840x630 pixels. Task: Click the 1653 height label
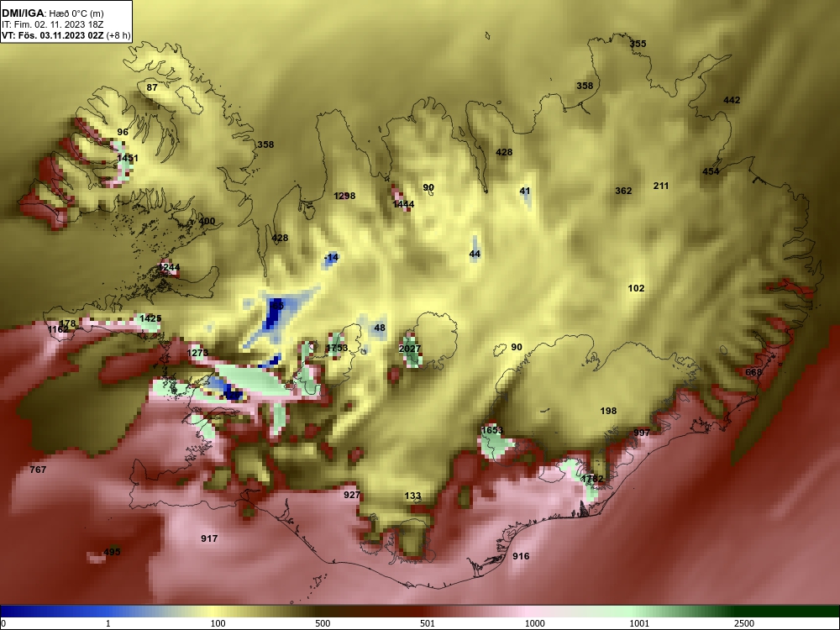pyautogui.click(x=492, y=429)
